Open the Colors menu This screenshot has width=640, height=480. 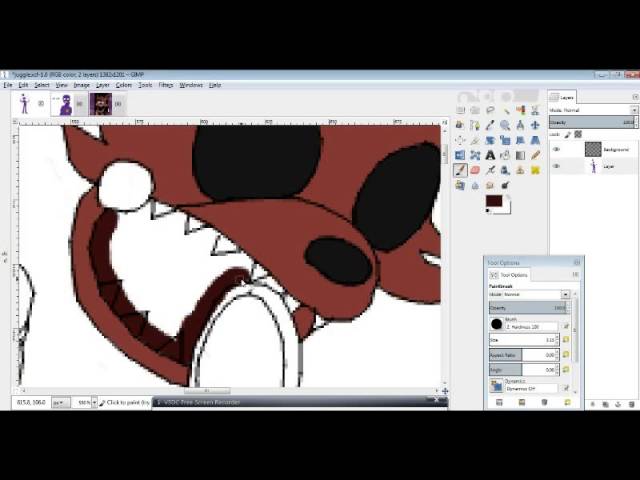(x=124, y=85)
